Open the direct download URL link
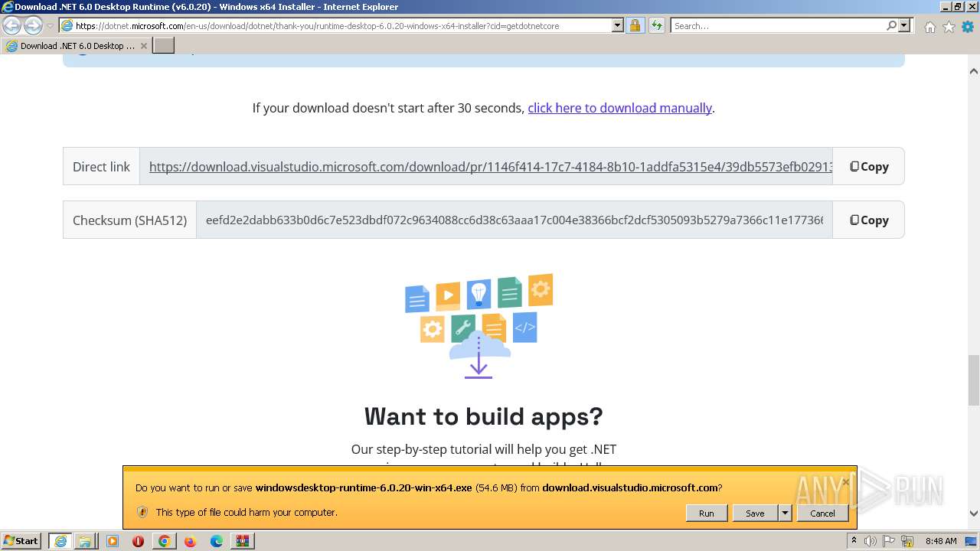 491,167
